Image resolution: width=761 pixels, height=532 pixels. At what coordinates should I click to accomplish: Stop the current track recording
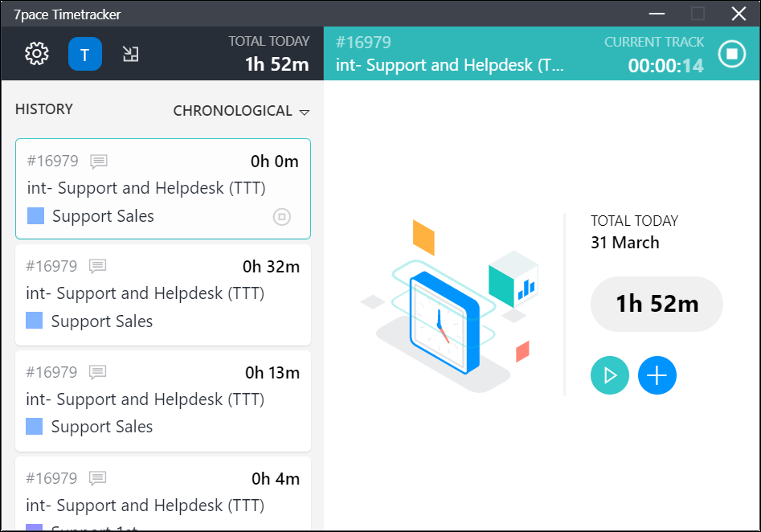732,53
